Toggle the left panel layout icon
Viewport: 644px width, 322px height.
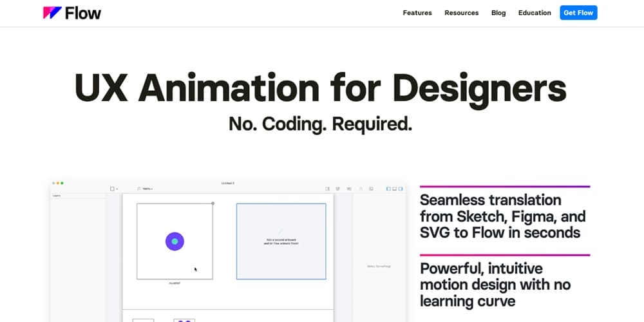[x=388, y=189]
